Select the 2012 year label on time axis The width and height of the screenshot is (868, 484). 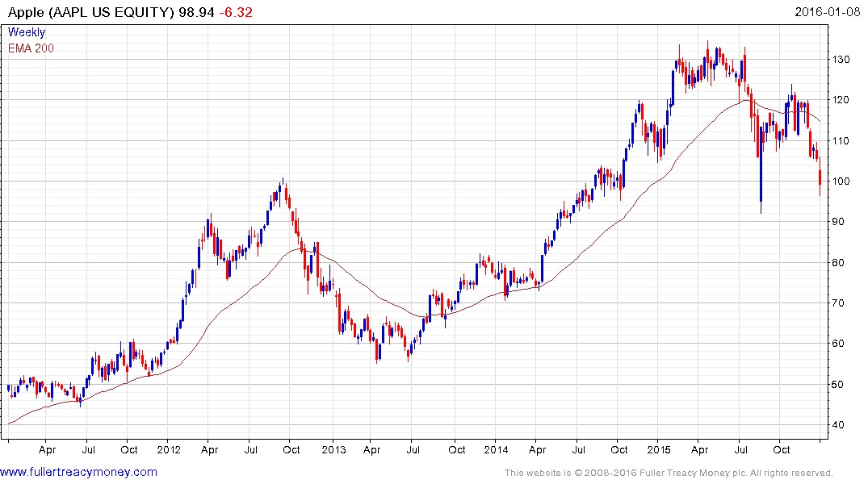click(x=169, y=449)
